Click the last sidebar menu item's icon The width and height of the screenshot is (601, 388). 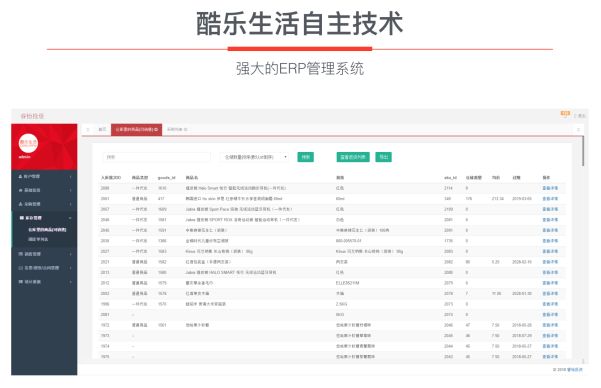click(x=21, y=282)
